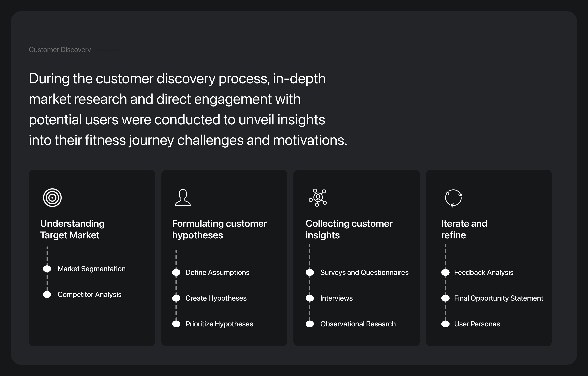Select the Iterate and refine heading

point(464,229)
